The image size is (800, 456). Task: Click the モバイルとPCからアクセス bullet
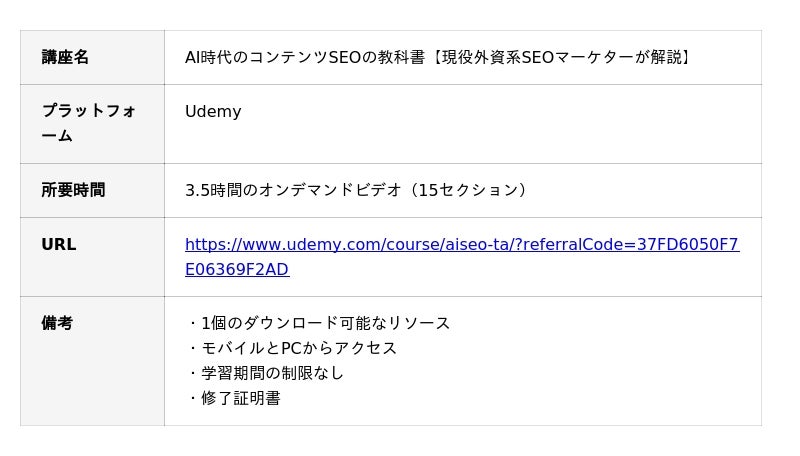(292, 348)
